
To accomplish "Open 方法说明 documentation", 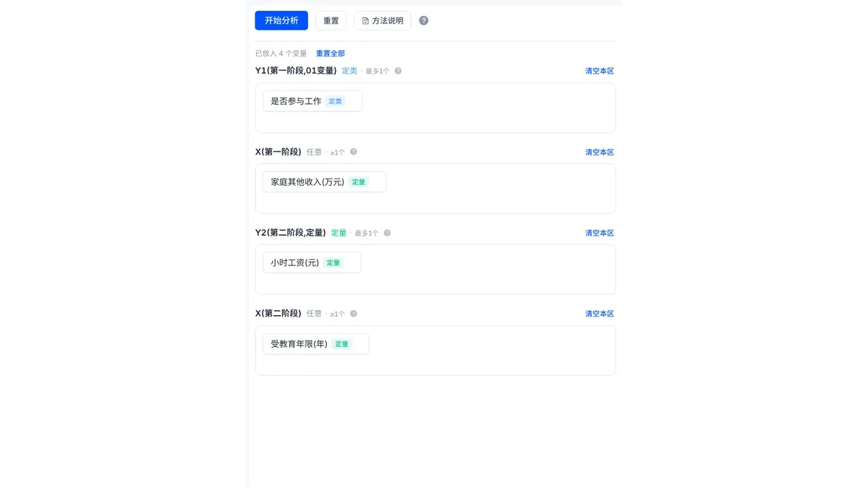I will [x=382, y=20].
